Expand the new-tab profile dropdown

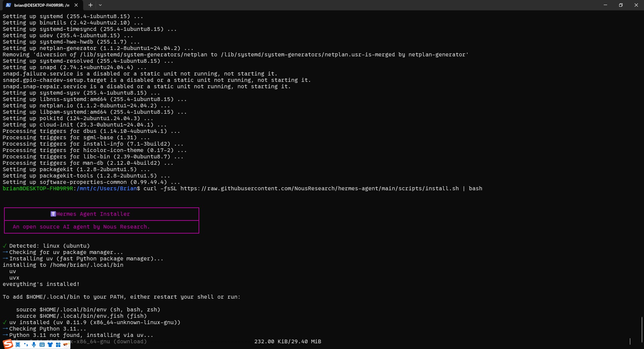(x=100, y=5)
